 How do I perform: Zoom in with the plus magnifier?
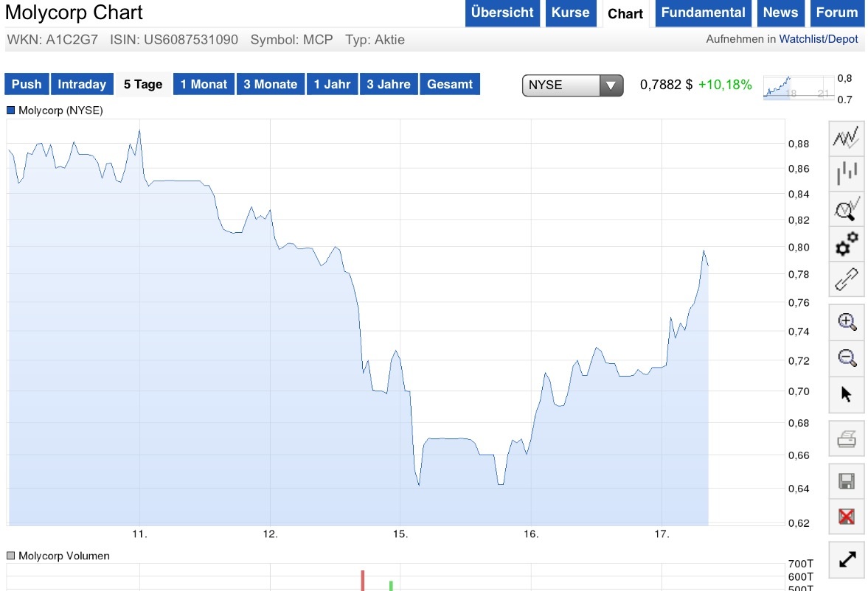coord(847,321)
